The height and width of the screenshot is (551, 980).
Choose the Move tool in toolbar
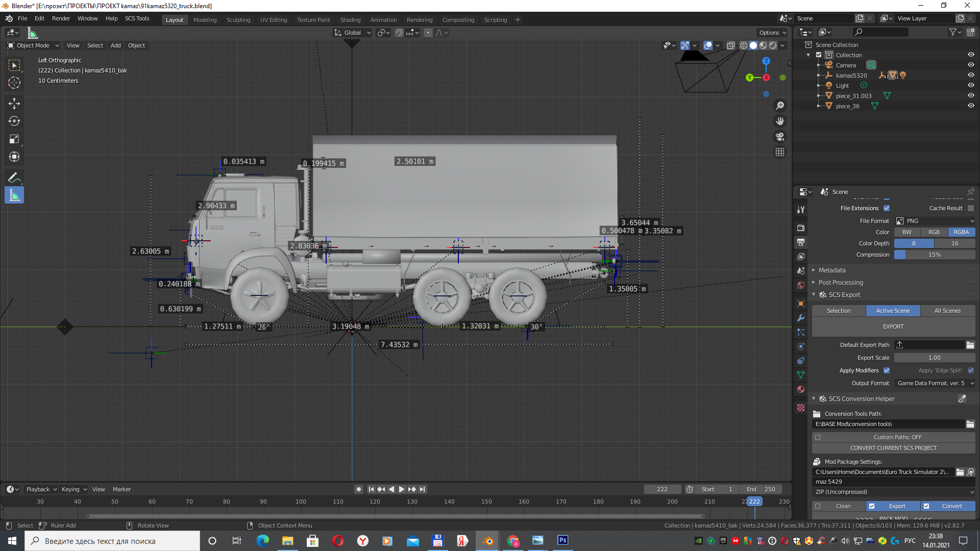pos(14,104)
